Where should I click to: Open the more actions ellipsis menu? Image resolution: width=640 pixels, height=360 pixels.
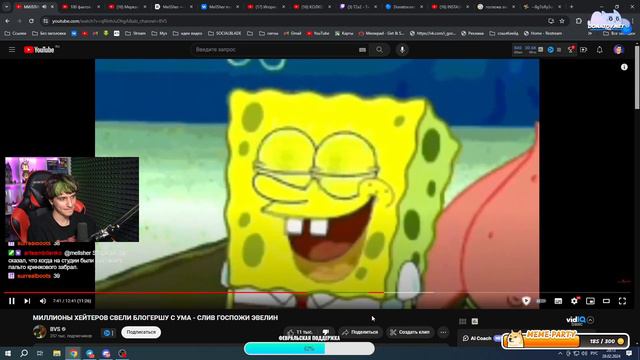click(x=444, y=332)
